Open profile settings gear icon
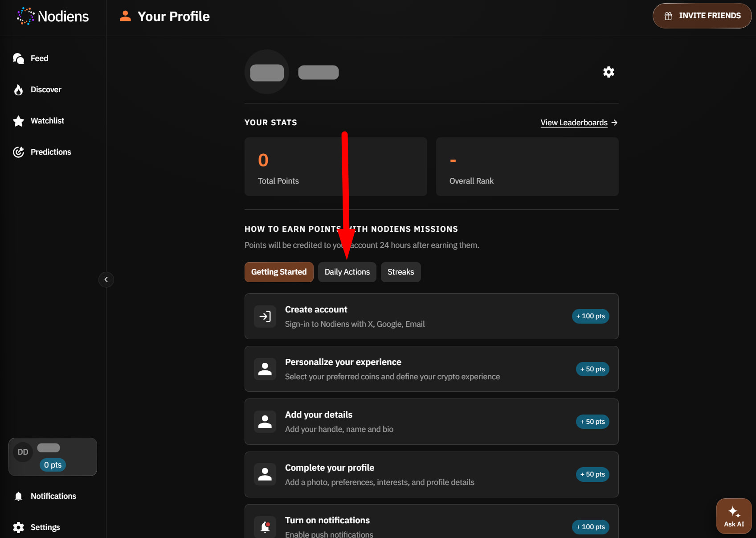 (x=609, y=72)
